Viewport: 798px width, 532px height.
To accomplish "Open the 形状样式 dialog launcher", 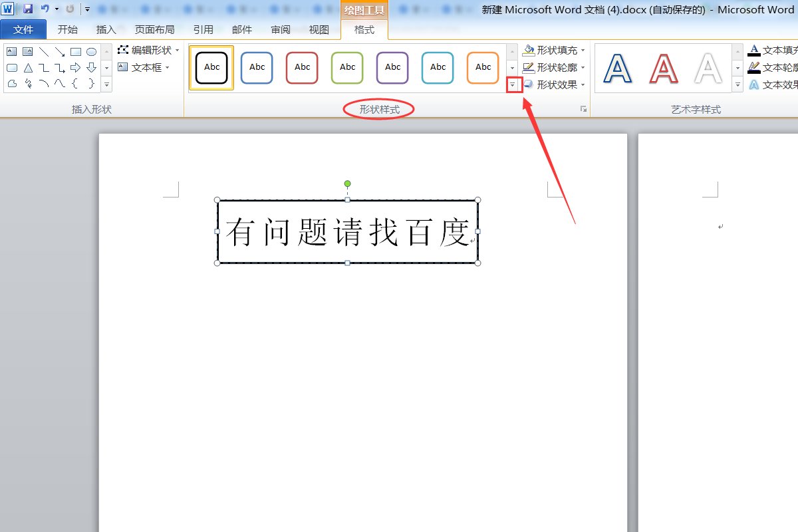I will pyautogui.click(x=583, y=108).
